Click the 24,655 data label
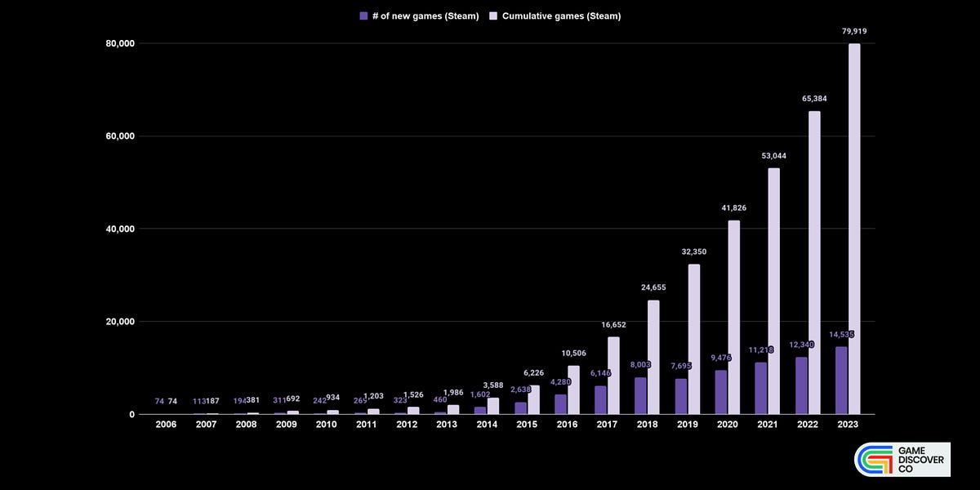This screenshot has height=490, width=980. (653, 287)
